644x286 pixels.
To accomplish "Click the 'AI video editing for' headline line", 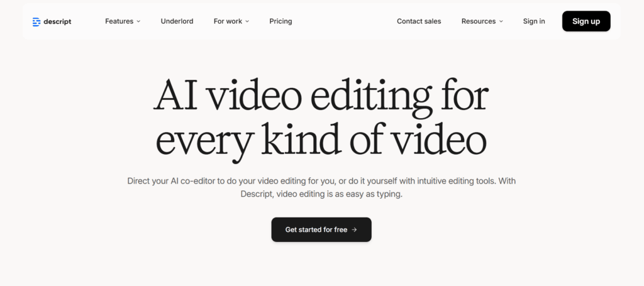I will 321,97.
